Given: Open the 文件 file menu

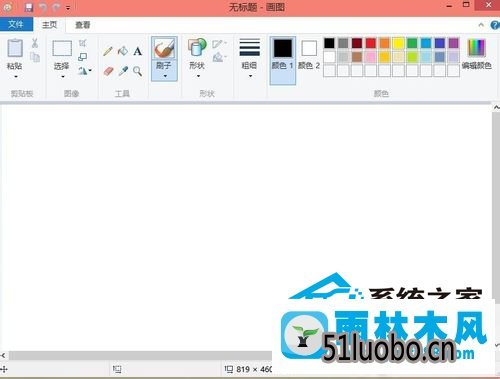Looking at the screenshot, I should pos(16,24).
